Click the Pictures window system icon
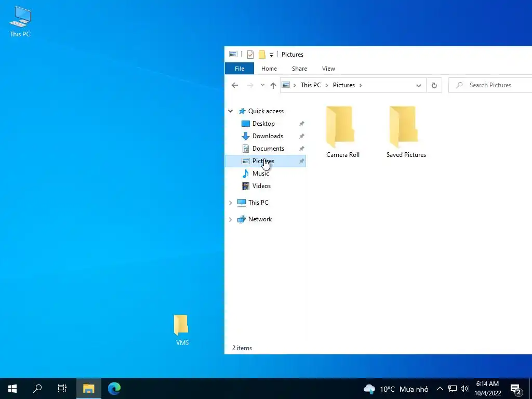The width and height of the screenshot is (532, 399). pyautogui.click(x=233, y=54)
